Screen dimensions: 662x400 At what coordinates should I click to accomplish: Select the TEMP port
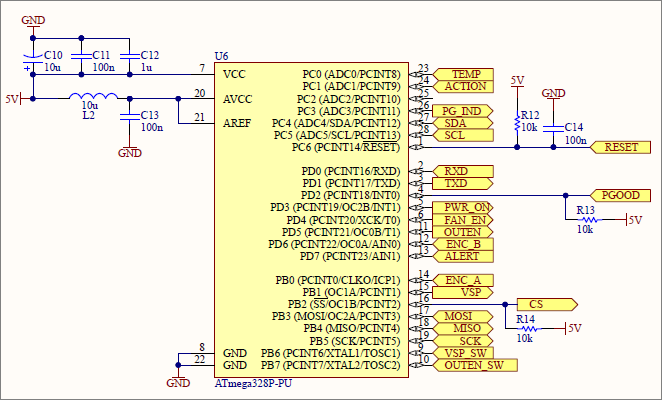[463, 74]
